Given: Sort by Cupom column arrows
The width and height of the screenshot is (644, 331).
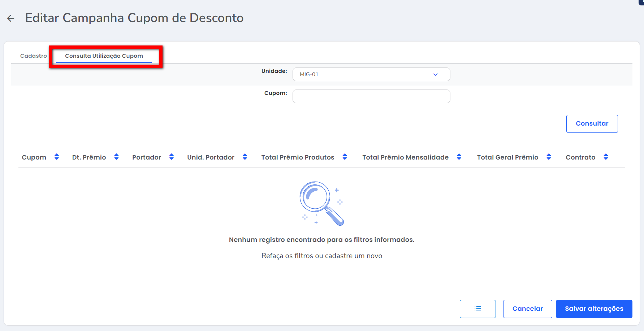Looking at the screenshot, I should (57, 157).
